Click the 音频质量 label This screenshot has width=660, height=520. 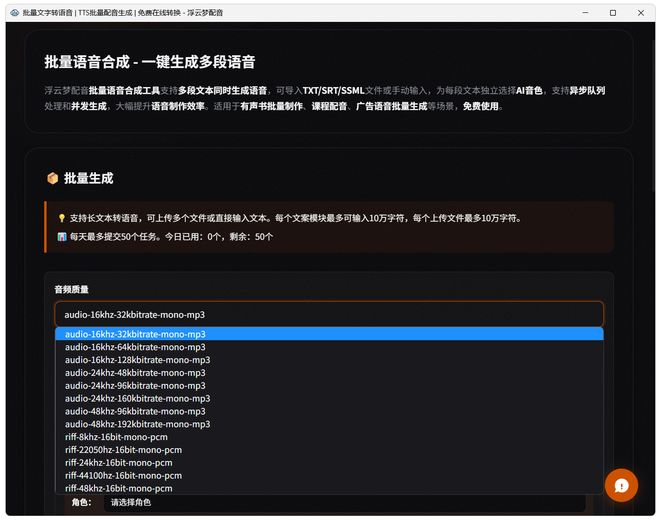72,289
